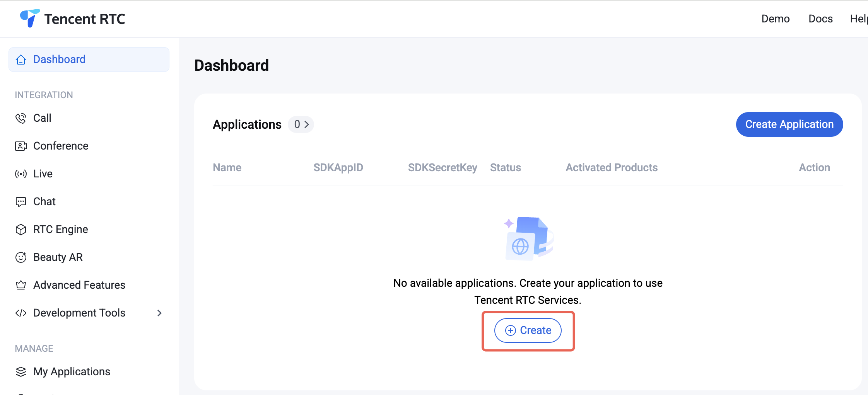Viewport: 868px width, 395px height.
Task: Click the Dashboard page heading
Action: 231,65
